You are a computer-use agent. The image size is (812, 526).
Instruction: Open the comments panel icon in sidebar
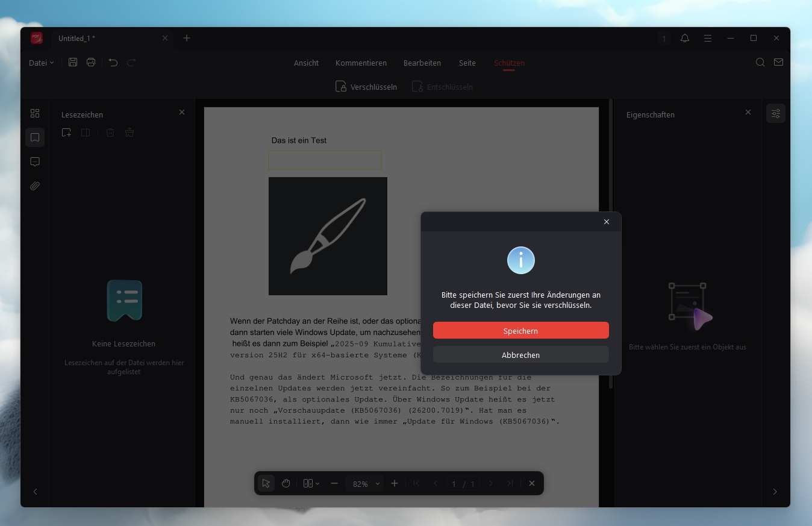35,162
